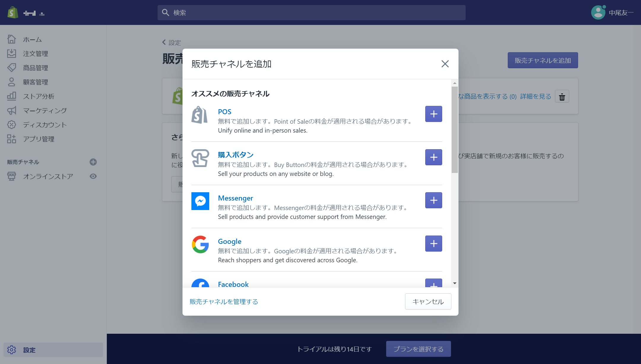Click 詳細を見る link

click(x=535, y=96)
